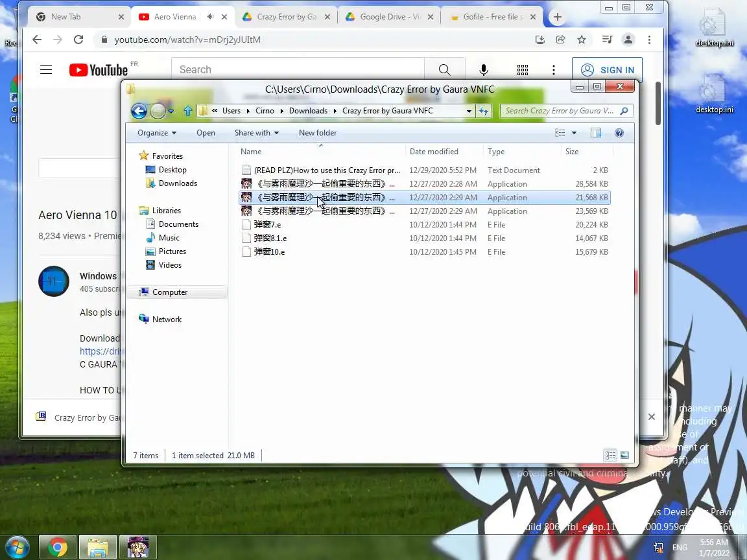Open the YouTube apps grid icon
This screenshot has width=747, height=560.
pos(523,70)
